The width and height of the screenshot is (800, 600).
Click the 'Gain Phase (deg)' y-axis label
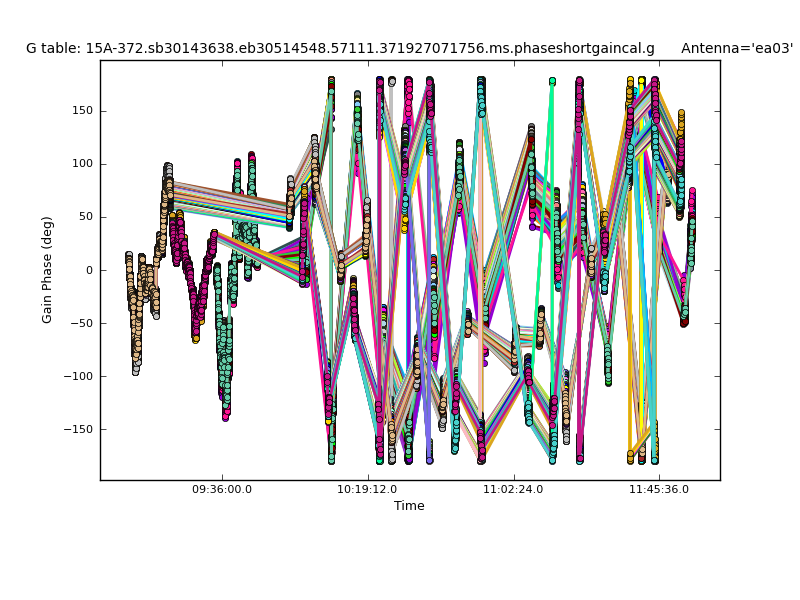(47, 270)
